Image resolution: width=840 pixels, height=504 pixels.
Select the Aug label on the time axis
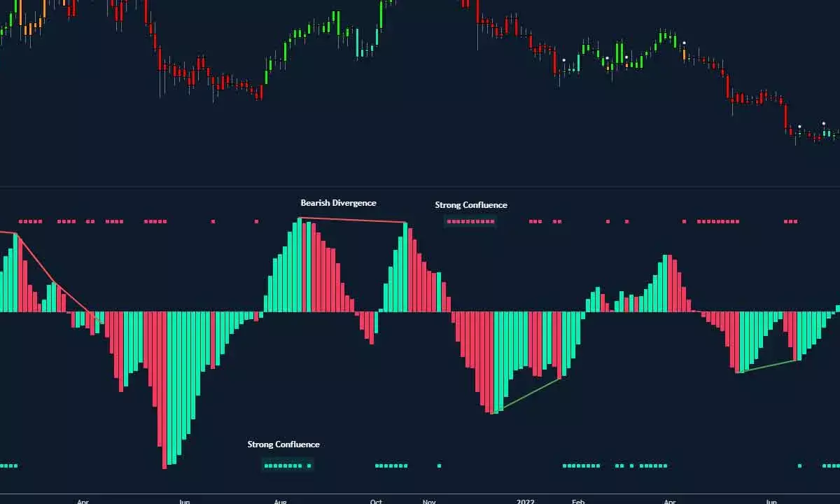[x=281, y=501]
